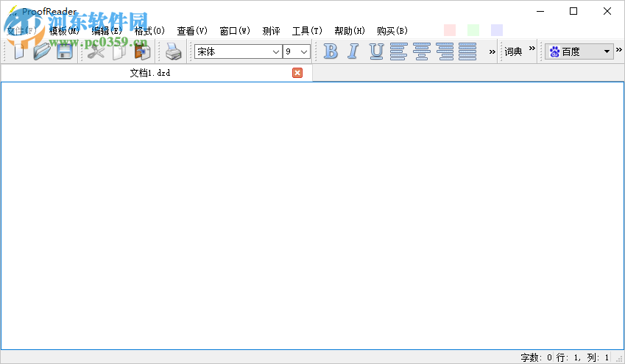Click the 词典 dictionary button
The height and width of the screenshot is (364, 625).
(x=513, y=51)
